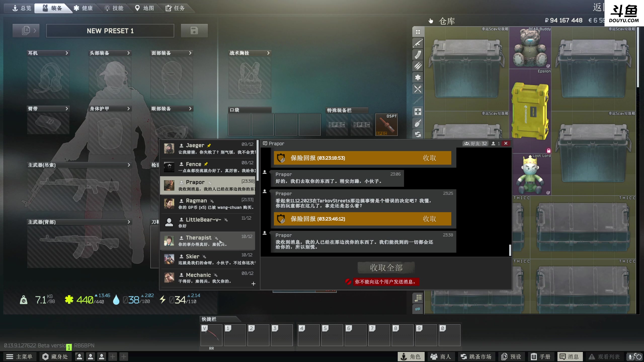The width and height of the screenshot is (644, 362).
Task: Toggle the 消息 messages panel
Action: click(x=570, y=356)
